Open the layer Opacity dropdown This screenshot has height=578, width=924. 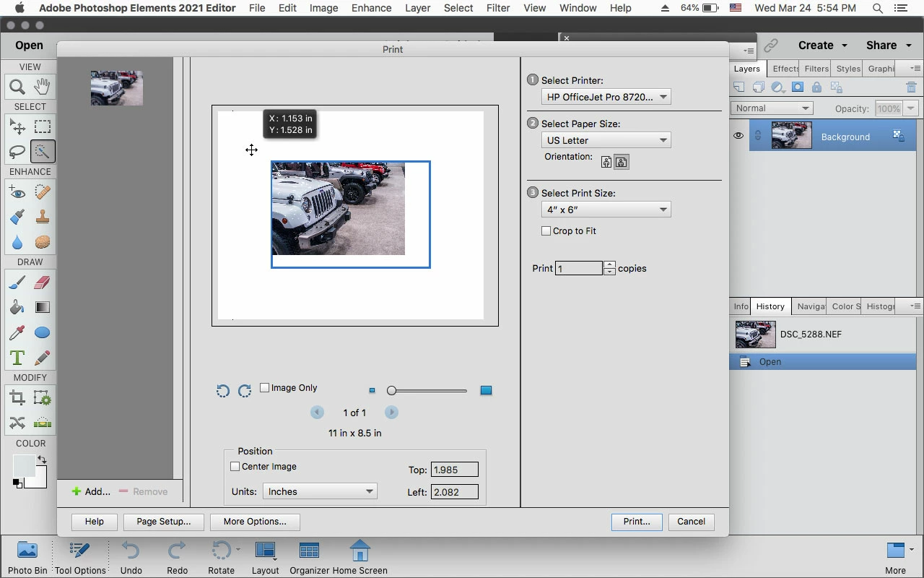coord(911,108)
